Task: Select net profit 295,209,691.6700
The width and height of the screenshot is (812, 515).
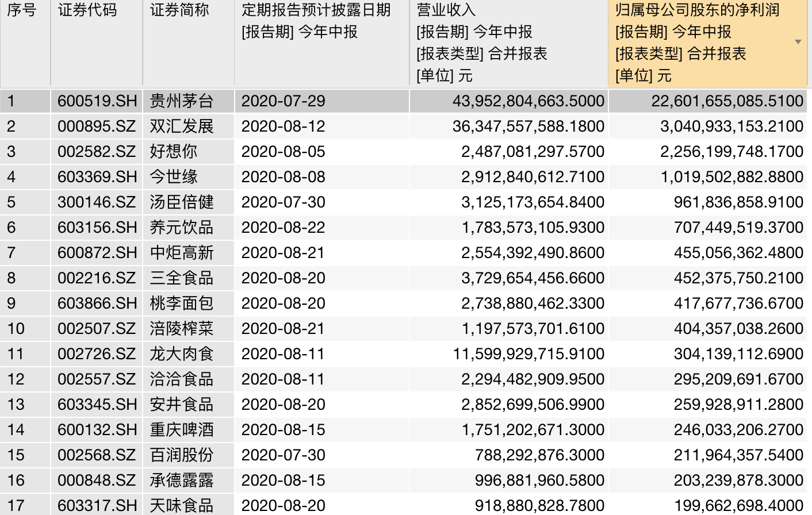Action: [739, 379]
